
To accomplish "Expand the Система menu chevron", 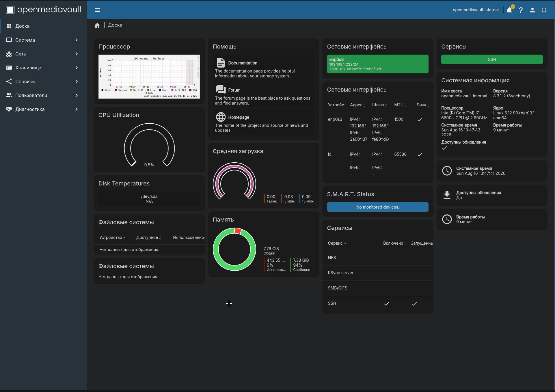I will (77, 40).
